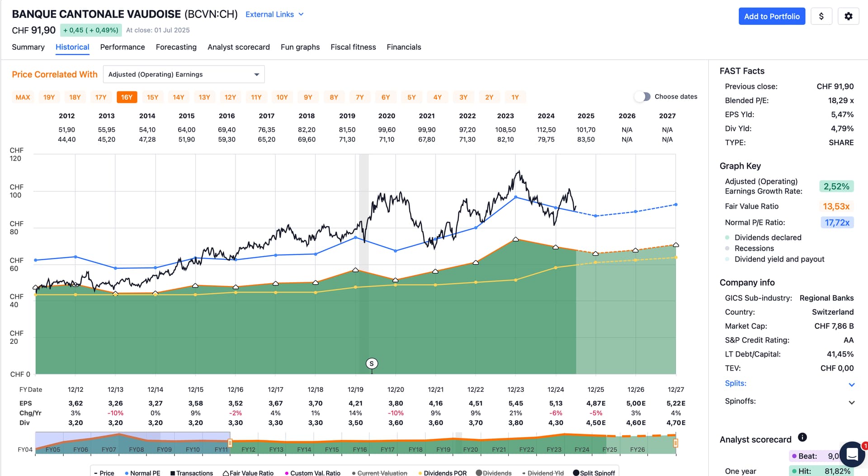Expand the Spinoffs section chevron
The height and width of the screenshot is (476, 868).
pos(852,402)
